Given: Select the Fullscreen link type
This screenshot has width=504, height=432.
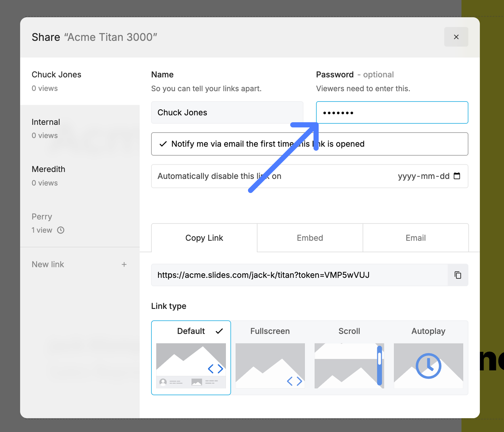Looking at the screenshot, I should pyautogui.click(x=270, y=358).
